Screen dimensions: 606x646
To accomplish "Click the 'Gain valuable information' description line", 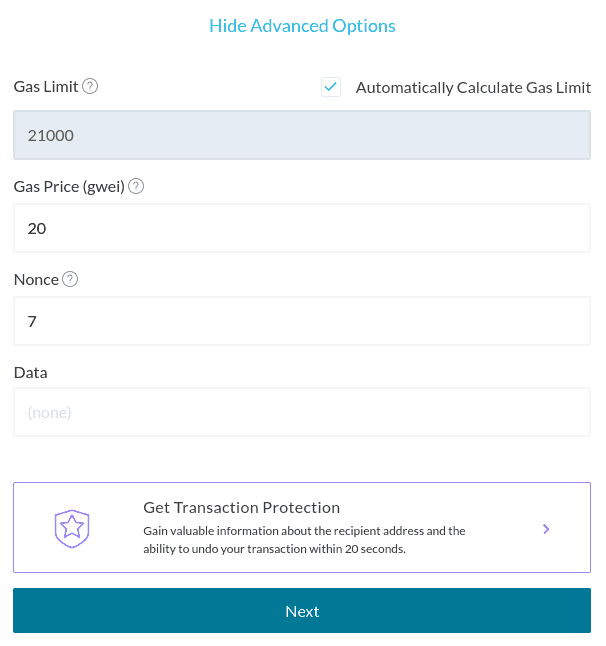I will [x=304, y=531].
